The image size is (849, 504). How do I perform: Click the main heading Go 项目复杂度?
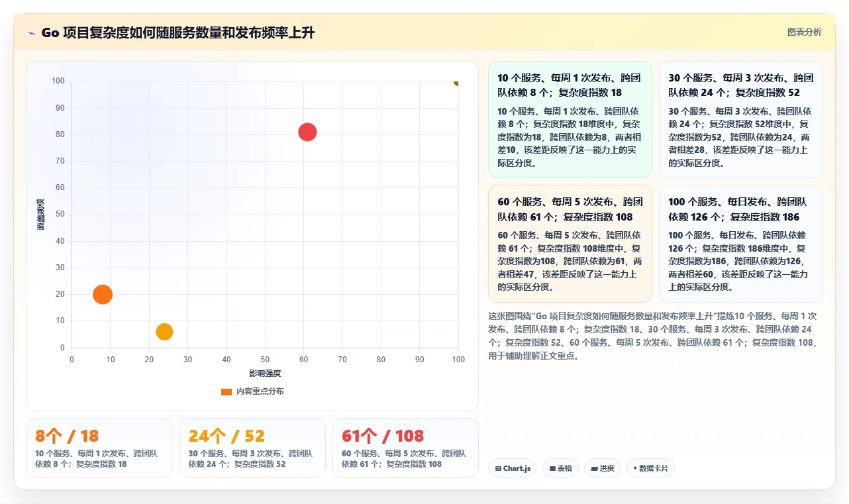[177, 32]
